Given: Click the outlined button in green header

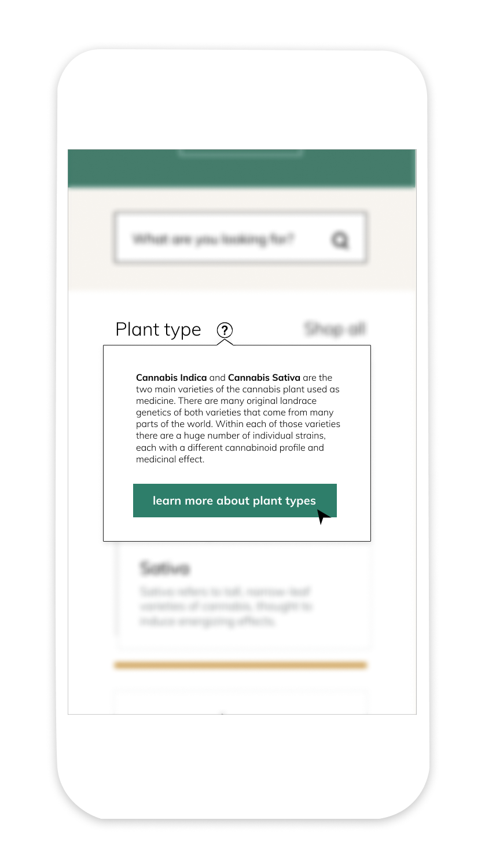Looking at the screenshot, I should point(240,153).
